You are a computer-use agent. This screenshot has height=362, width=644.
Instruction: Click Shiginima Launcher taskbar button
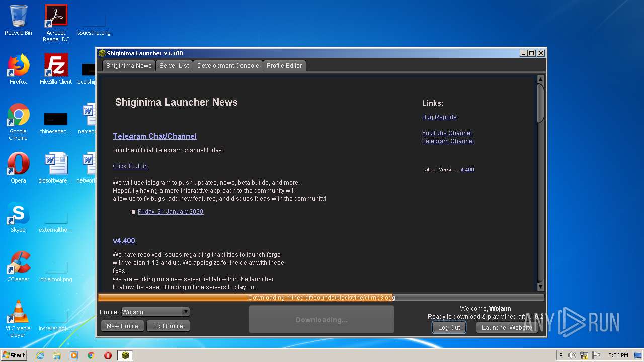tap(125, 355)
